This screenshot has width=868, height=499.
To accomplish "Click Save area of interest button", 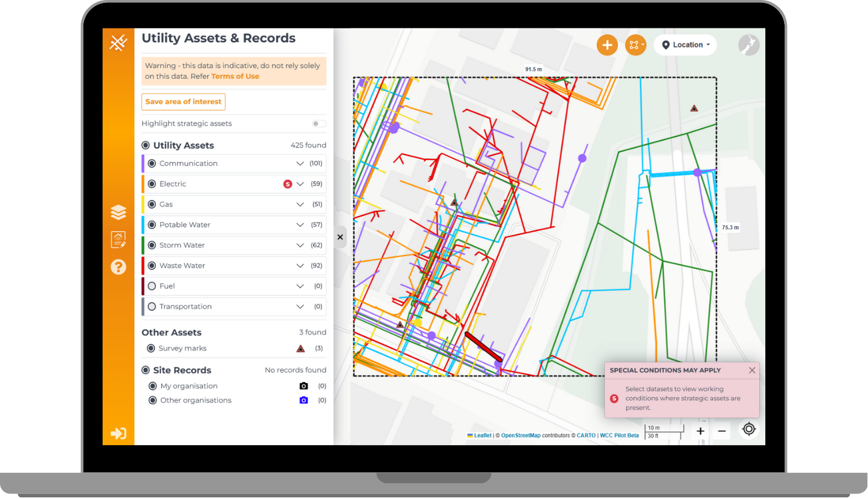I will click(x=183, y=102).
